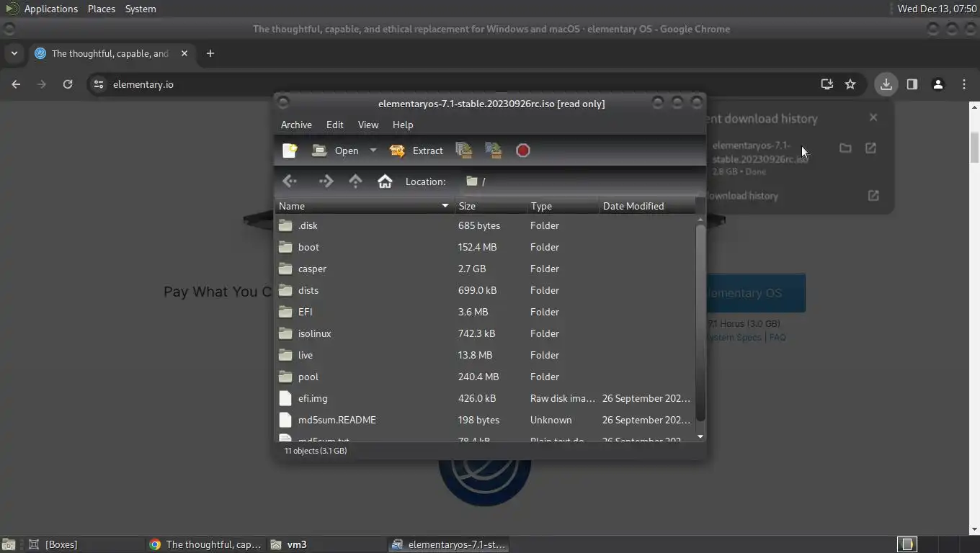
Task: Sort by Name column header
Action: tap(364, 206)
